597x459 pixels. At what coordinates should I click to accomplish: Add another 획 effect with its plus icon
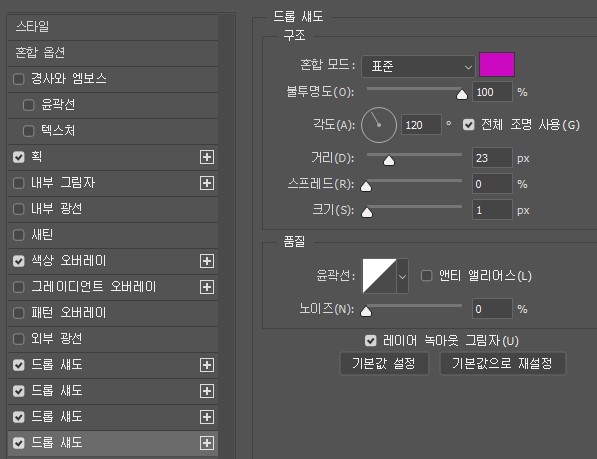[x=207, y=157]
